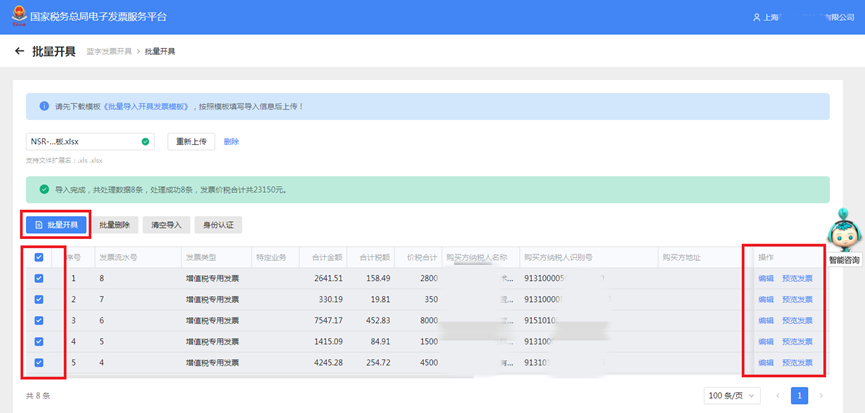Click the green check icon in the file field
This screenshot has width=865, height=413.
145,142
